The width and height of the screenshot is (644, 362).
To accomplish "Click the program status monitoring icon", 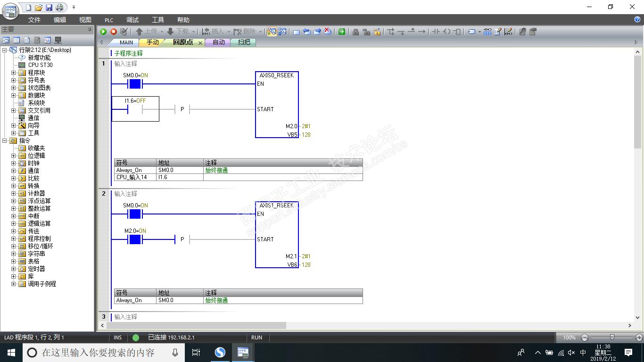I will pyautogui.click(x=272, y=32).
